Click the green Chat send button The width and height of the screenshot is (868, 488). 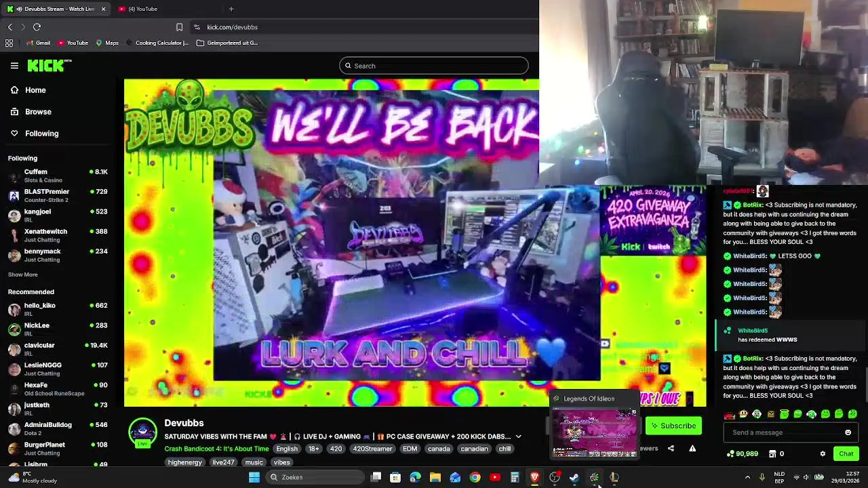pos(846,454)
